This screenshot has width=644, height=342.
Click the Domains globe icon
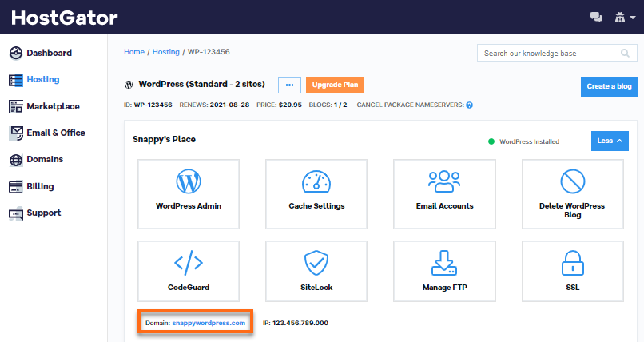coord(16,160)
